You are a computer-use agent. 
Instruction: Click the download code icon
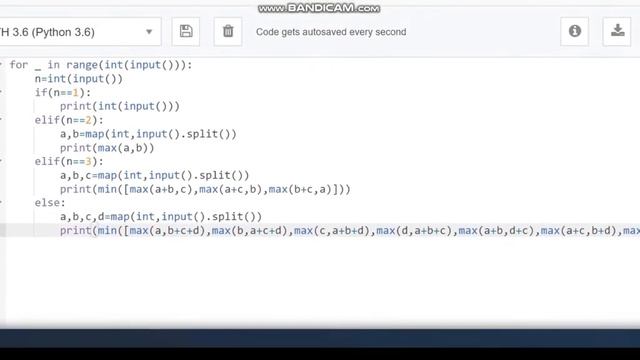617,31
